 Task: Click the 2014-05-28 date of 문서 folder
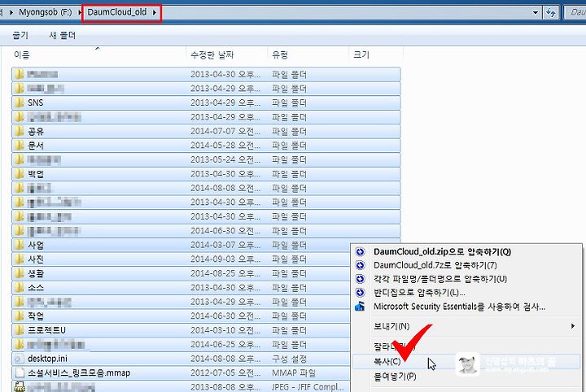coord(225,146)
